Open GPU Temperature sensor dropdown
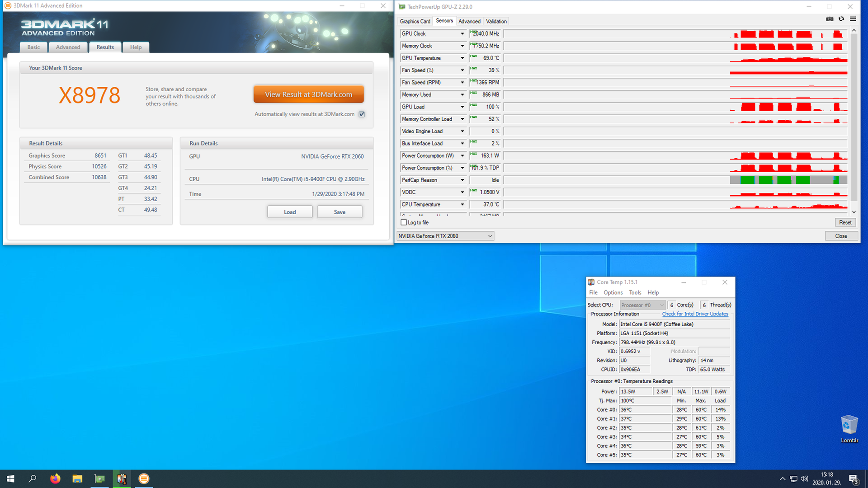Viewport: 868px width, 488px height. tap(462, 58)
